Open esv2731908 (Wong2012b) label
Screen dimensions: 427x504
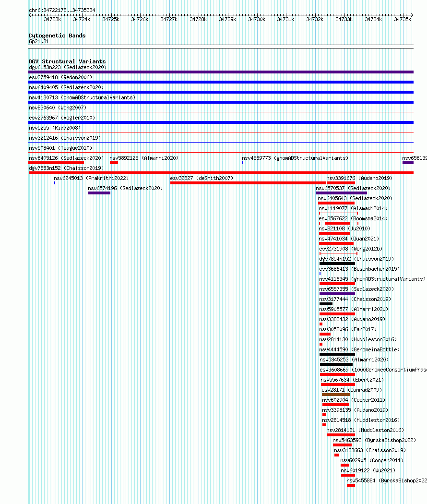351,249
